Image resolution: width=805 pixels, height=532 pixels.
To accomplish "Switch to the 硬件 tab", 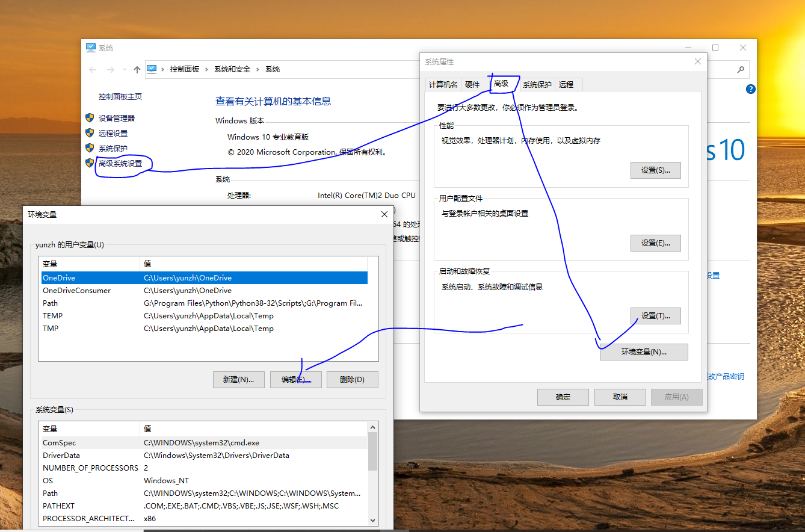I will point(472,84).
